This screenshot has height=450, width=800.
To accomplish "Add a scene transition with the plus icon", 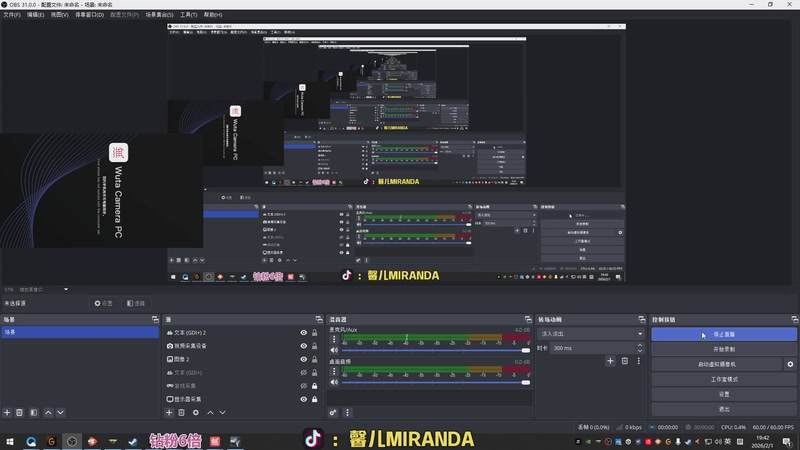I will [610, 361].
